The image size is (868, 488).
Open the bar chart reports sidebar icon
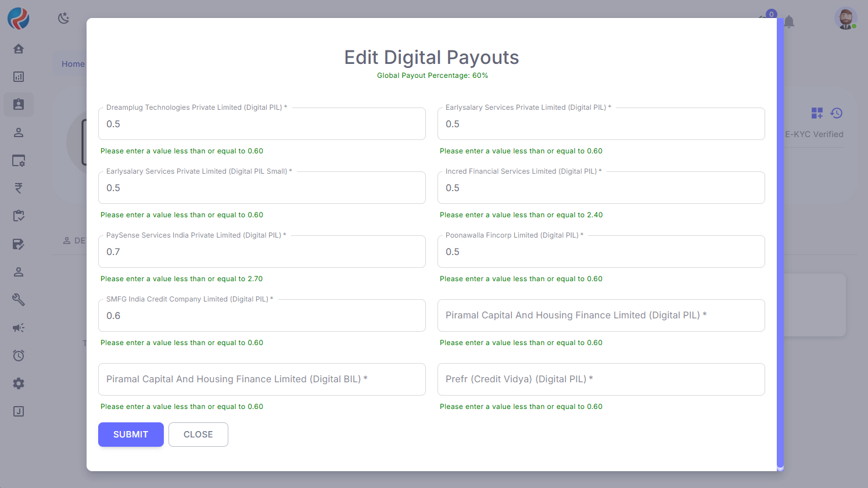tap(19, 77)
